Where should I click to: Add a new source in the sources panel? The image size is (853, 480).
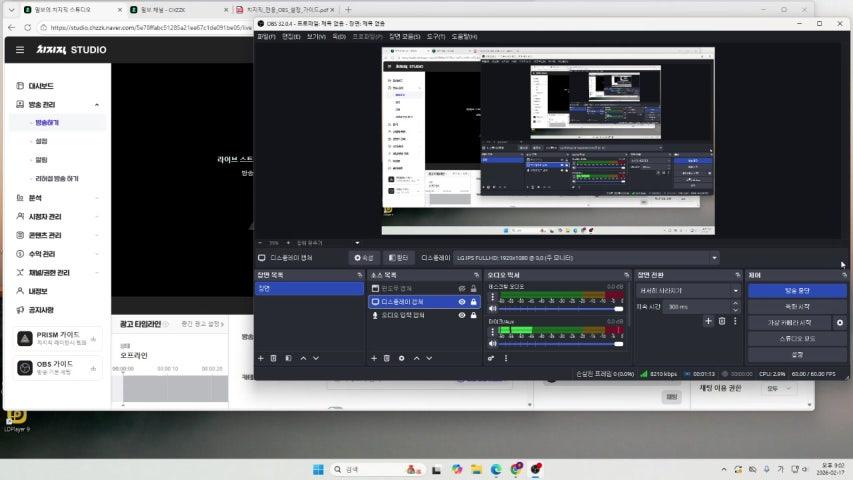click(x=374, y=358)
